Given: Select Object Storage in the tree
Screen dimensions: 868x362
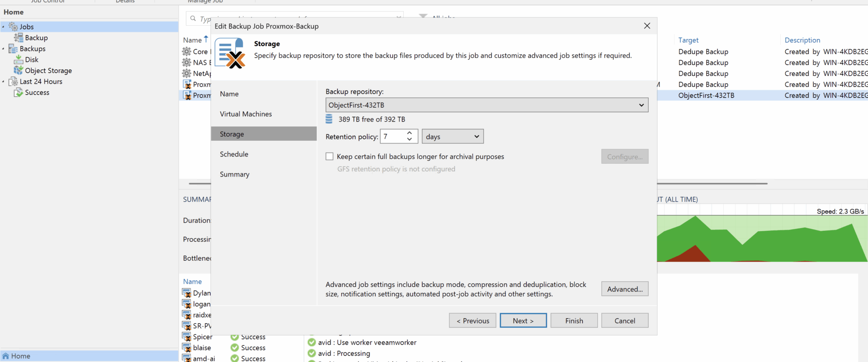Looking at the screenshot, I should [x=48, y=71].
